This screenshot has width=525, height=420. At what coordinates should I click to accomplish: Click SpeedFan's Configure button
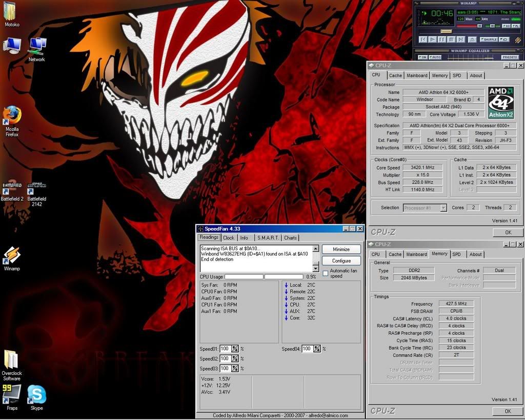pyautogui.click(x=341, y=261)
